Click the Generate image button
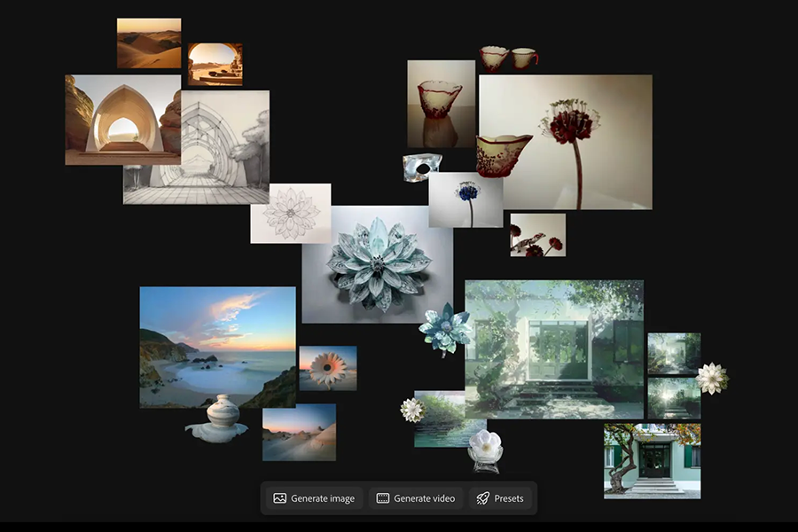 (314, 498)
